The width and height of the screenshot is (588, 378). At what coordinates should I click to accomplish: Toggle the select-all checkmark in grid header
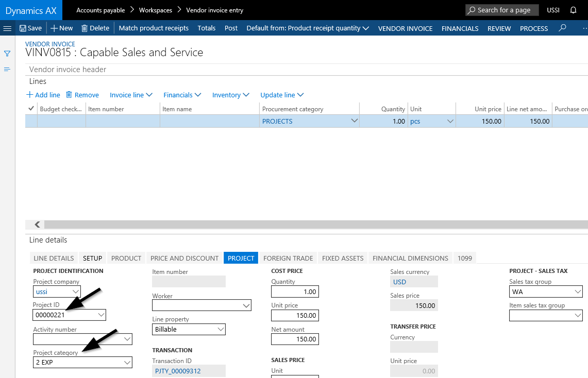(31, 109)
